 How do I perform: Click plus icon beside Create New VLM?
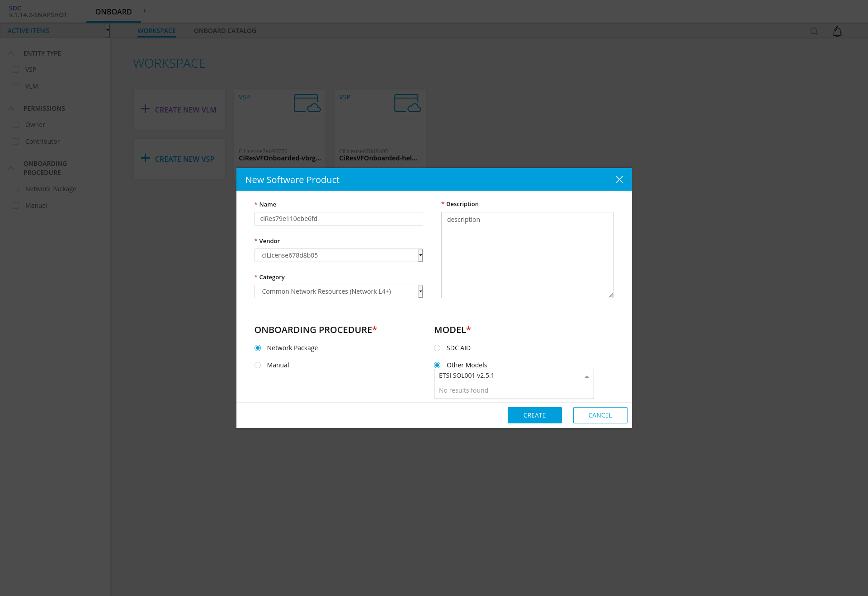[145, 109]
